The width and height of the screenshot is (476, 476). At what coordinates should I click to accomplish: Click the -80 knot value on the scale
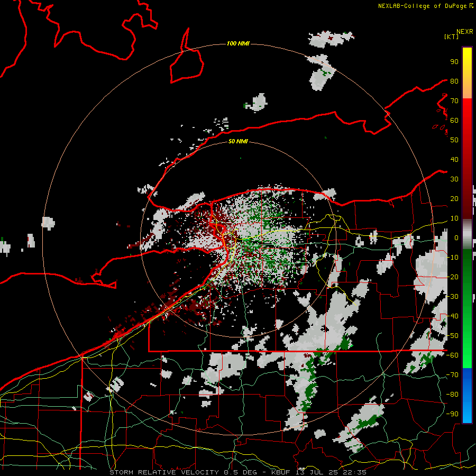pyautogui.click(x=452, y=395)
